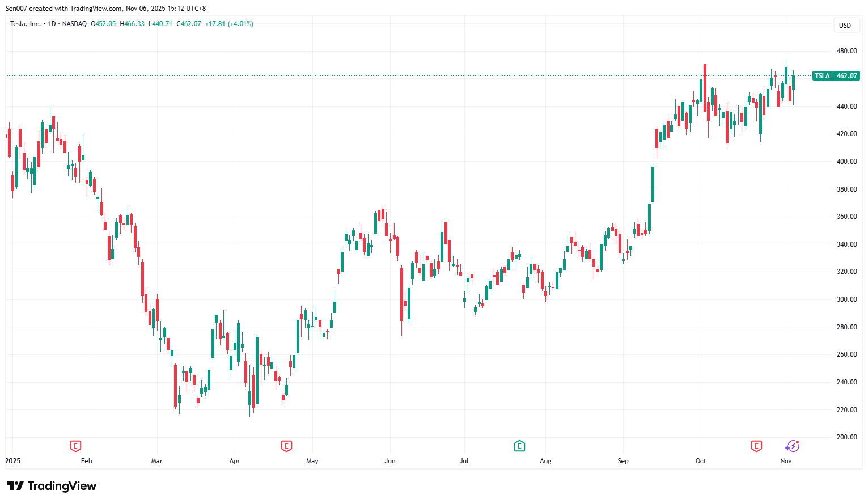Click the red earnings badge left of Nov
868x503 pixels.
[x=756, y=446]
